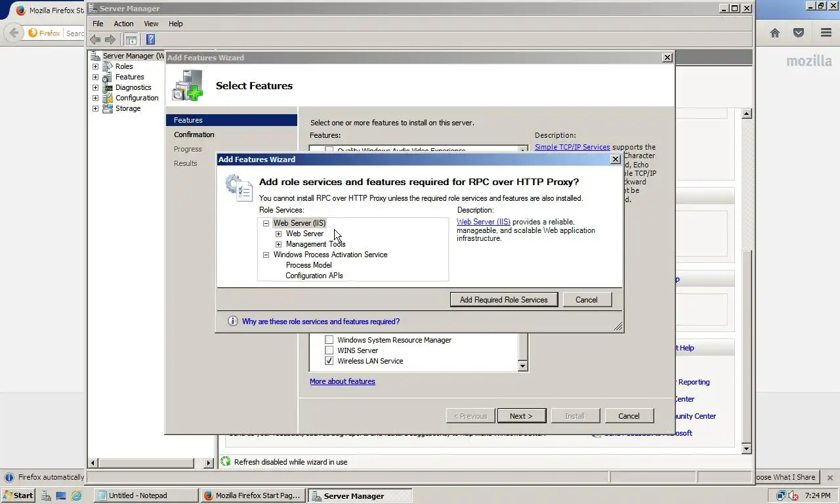Click the info icon beside 'Why are these required'
The height and width of the screenshot is (504, 840).
tap(232, 321)
